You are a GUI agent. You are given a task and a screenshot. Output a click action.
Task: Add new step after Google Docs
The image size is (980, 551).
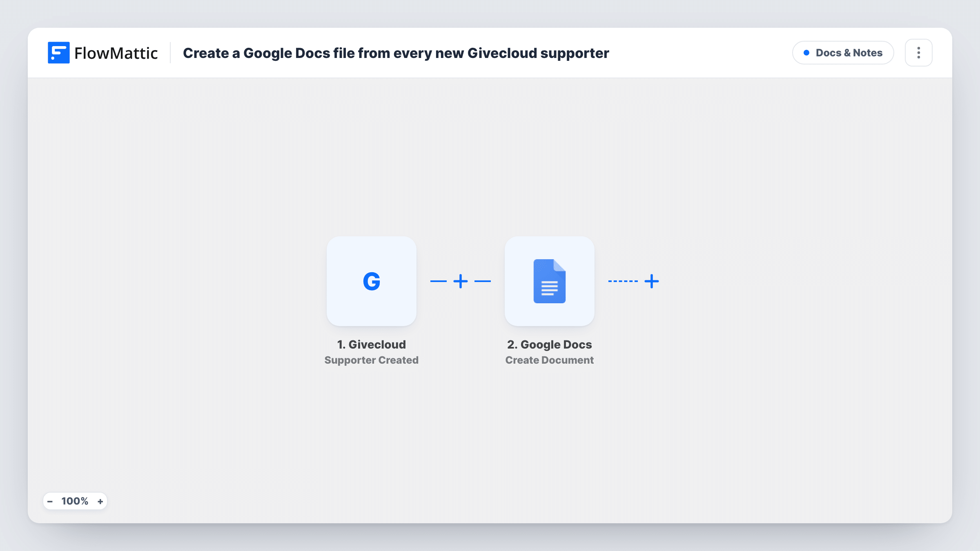click(x=652, y=281)
